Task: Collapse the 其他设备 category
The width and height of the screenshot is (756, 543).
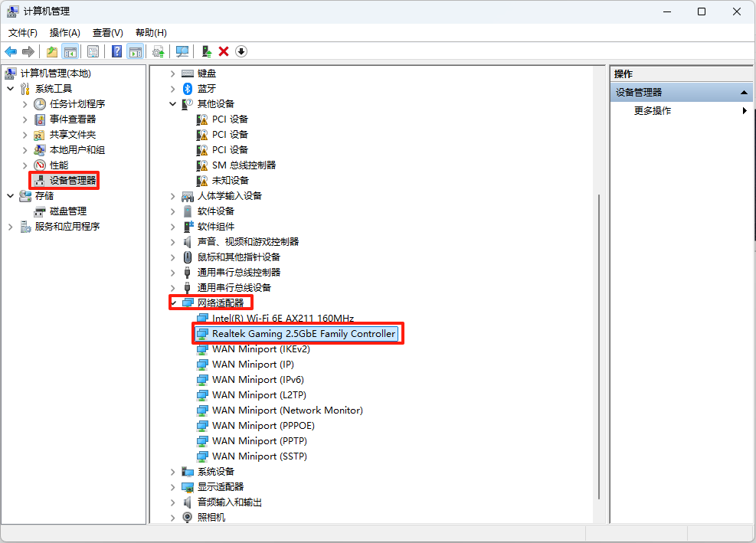Action: 172,104
